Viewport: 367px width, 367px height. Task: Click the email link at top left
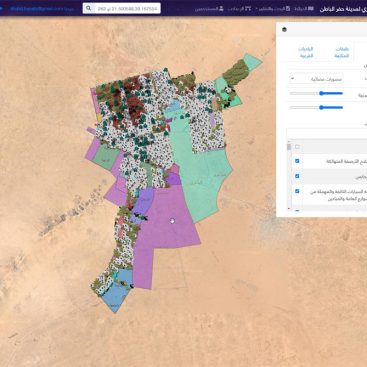[x=37, y=9]
